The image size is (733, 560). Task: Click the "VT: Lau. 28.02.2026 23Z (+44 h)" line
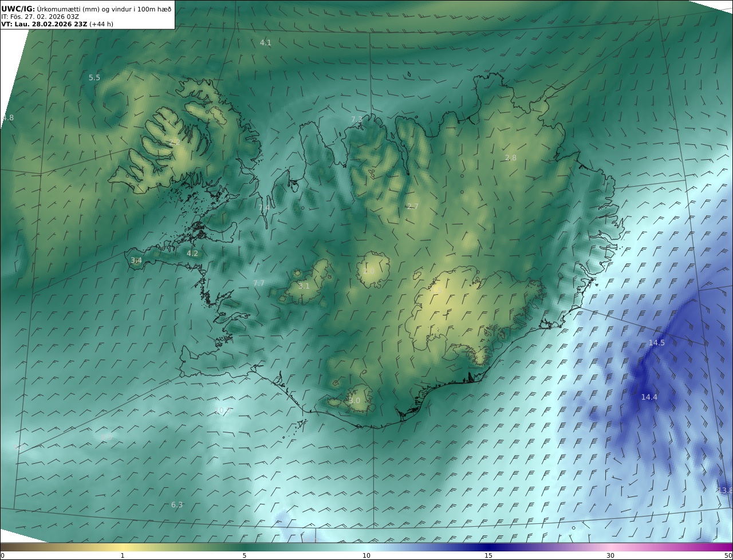[x=57, y=24]
